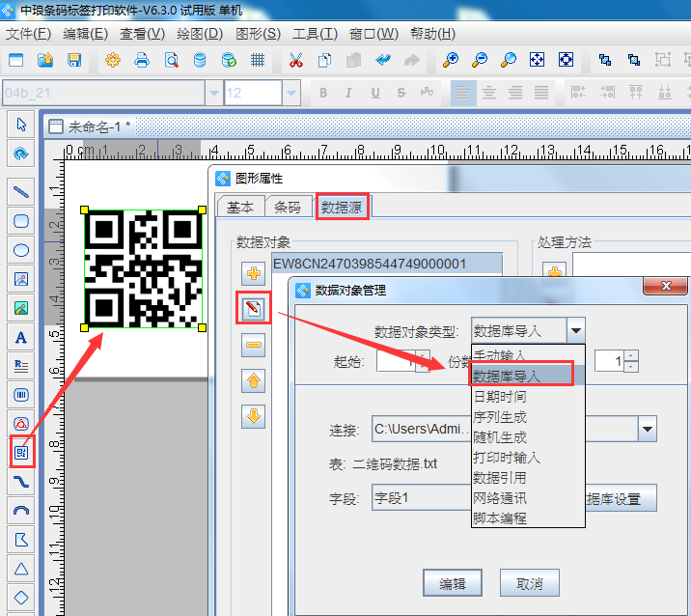Click the scissors cut icon in toolbar
Viewport: 691px width, 616px height.
point(296,60)
